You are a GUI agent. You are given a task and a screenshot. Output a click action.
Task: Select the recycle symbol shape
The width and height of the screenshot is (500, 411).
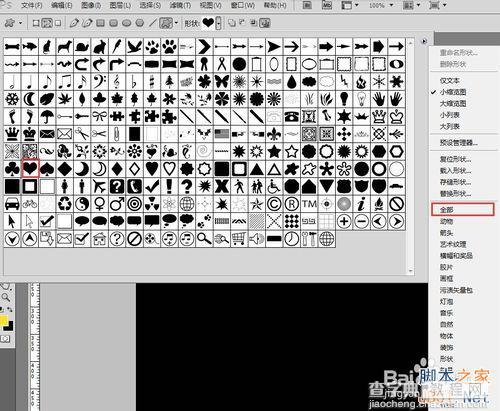pos(65,204)
